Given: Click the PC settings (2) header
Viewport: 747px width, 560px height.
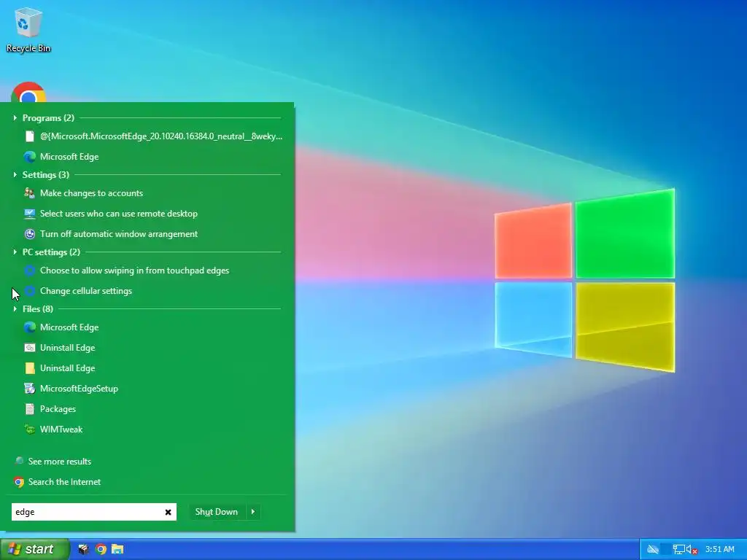Looking at the screenshot, I should click(51, 252).
